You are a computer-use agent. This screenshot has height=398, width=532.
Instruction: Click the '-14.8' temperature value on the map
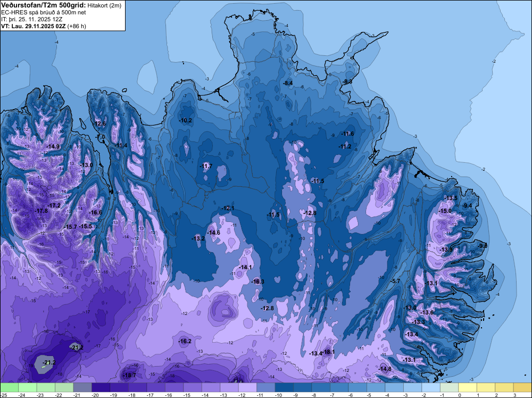point(385,369)
